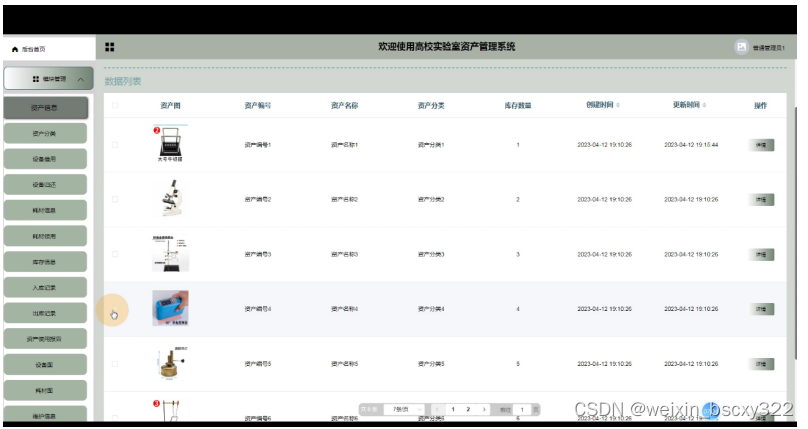Image resolution: width=808 pixels, height=429 pixels.
Task: Click the 数据列表 heading
Action: point(123,81)
